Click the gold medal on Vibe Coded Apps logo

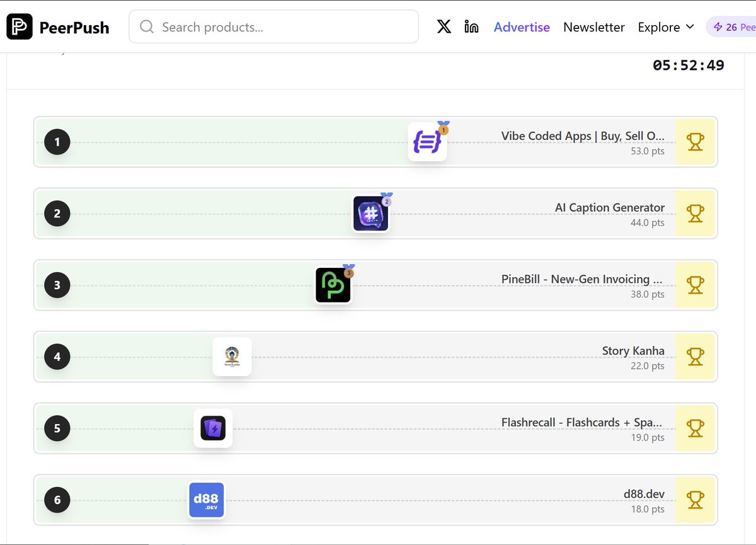point(444,128)
